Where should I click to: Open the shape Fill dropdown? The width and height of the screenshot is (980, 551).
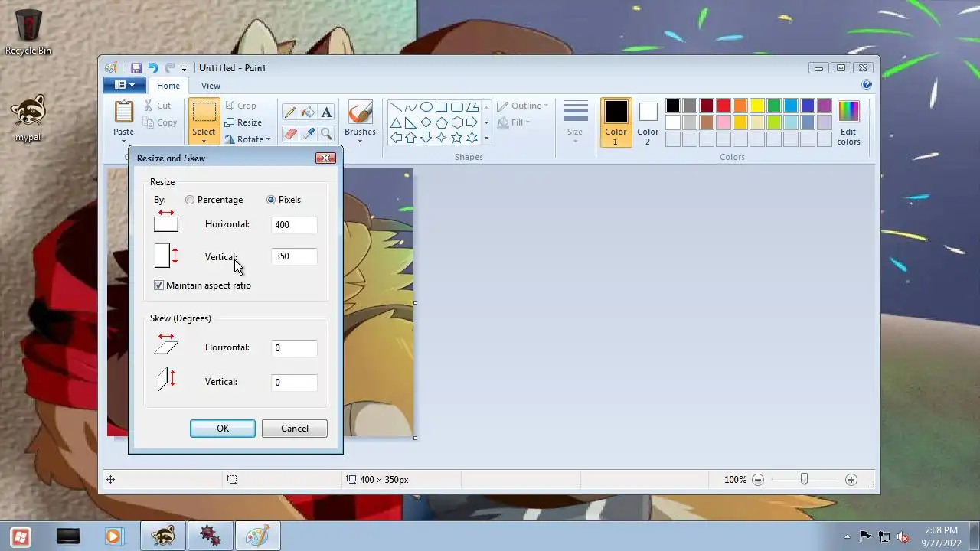pyautogui.click(x=513, y=122)
